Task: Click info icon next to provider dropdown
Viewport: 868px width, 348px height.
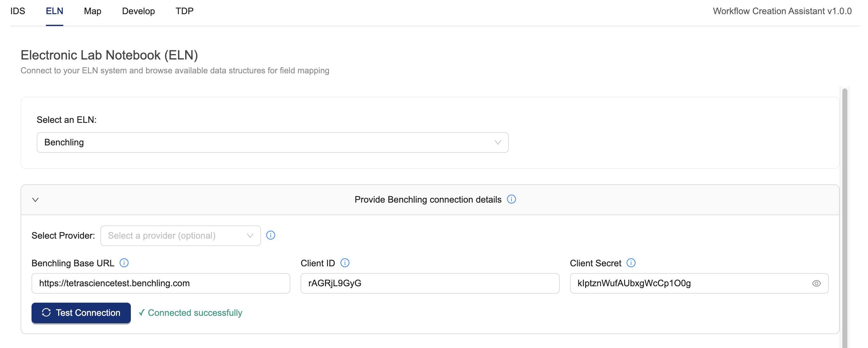Action: 271,235
